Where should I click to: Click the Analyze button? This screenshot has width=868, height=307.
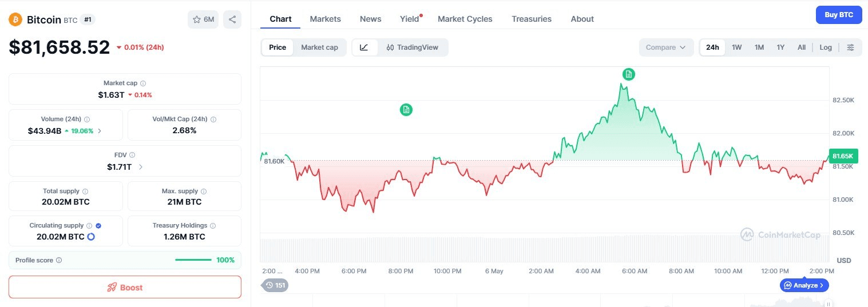pyautogui.click(x=804, y=285)
